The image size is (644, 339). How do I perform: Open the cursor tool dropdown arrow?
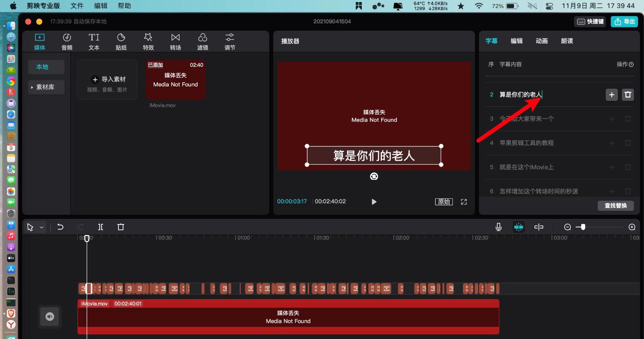pyautogui.click(x=41, y=227)
